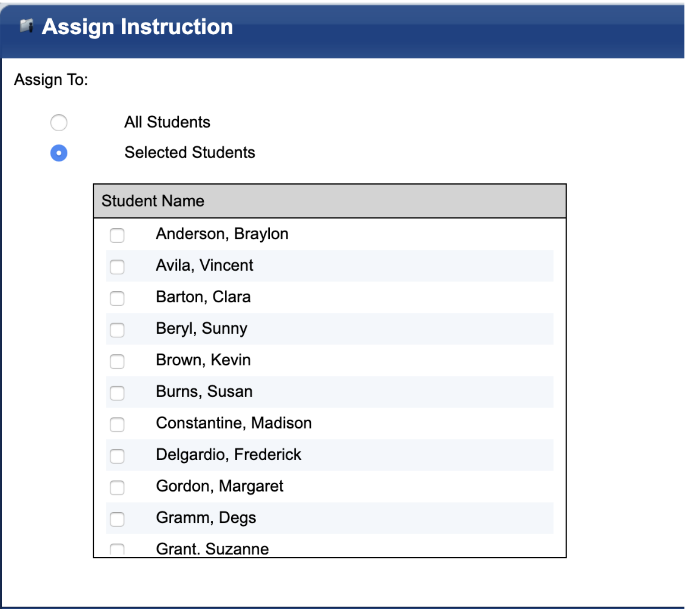Select Gramm, Degs from the list
687x616 pixels.
pyautogui.click(x=117, y=518)
